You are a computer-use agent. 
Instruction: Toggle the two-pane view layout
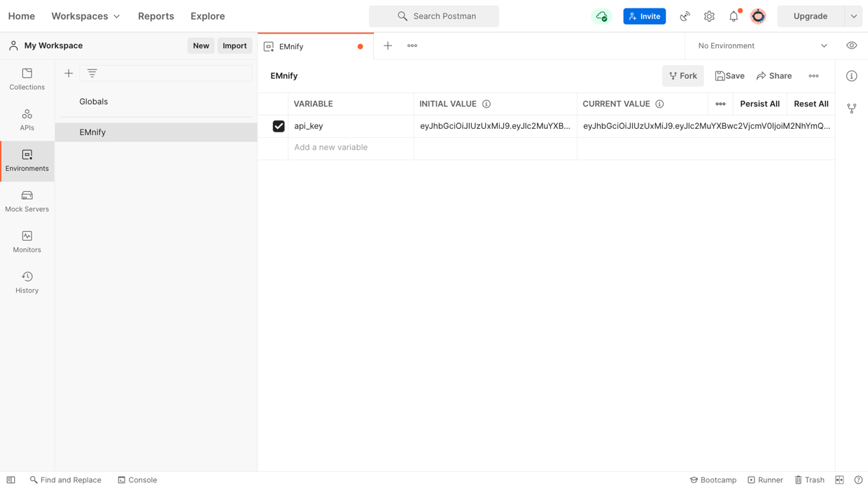coord(839,480)
